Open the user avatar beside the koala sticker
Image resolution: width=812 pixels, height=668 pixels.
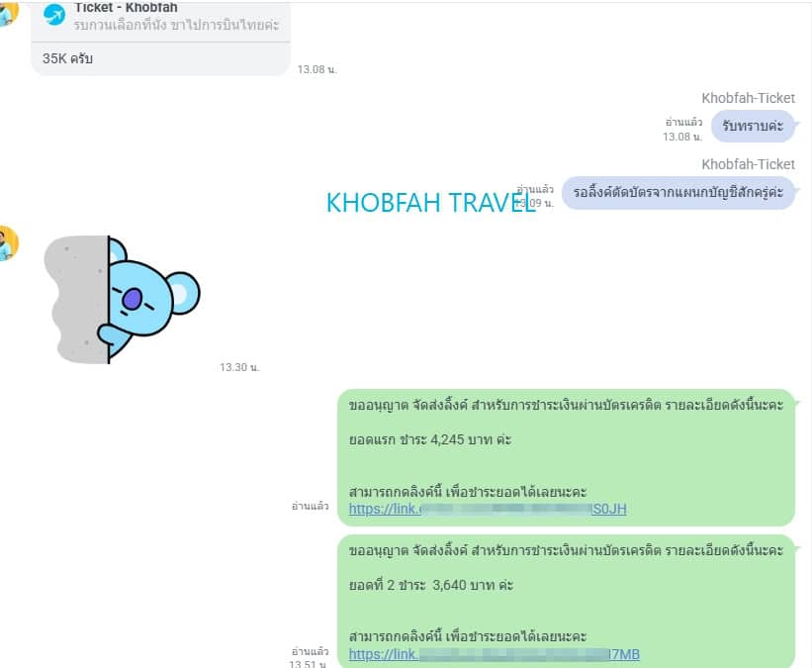coord(8,243)
